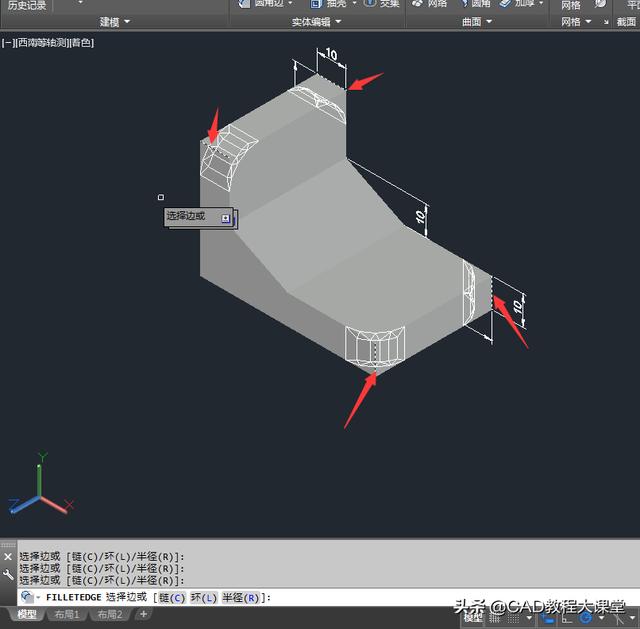
Task: Choose the 环(L) loop option
Action: [x=203, y=597]
